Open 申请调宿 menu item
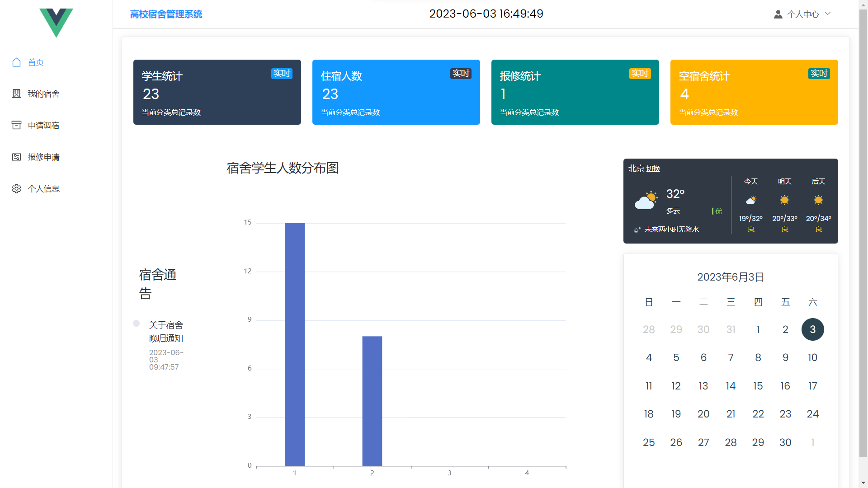Viewport: 868px width, 488px height. coord(43,126)
